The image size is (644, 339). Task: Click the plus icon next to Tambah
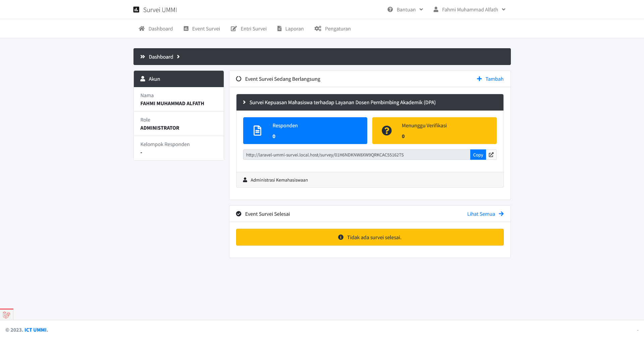click(x=479, y=79)
